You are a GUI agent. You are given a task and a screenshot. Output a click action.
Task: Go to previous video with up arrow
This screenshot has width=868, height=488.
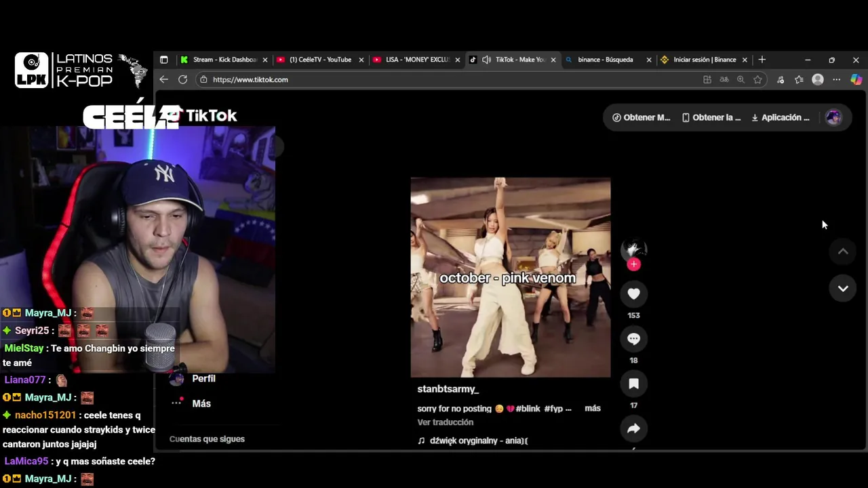tap(843, 251)
